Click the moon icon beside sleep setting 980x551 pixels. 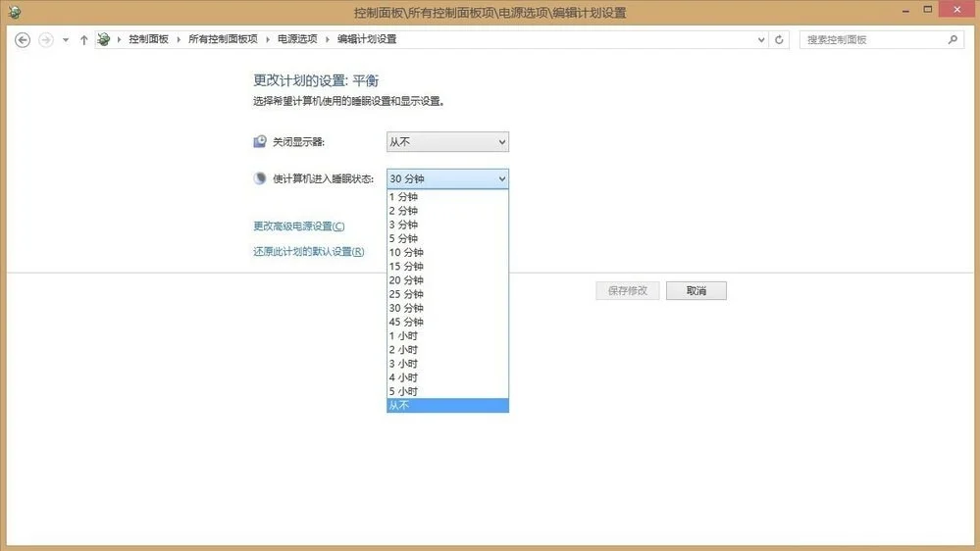[260, 178]
